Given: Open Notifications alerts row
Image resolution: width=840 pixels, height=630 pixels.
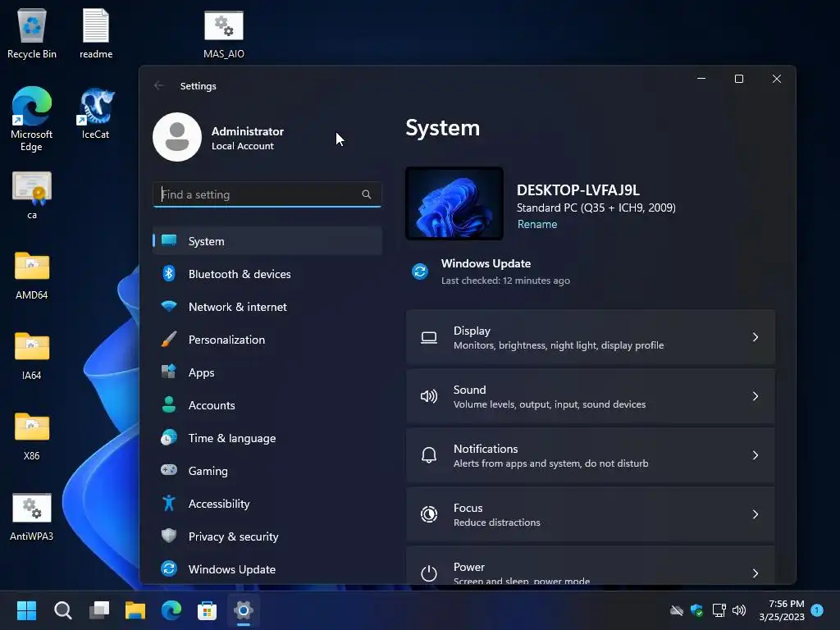Looking at the screenshot, I should 591,455.
